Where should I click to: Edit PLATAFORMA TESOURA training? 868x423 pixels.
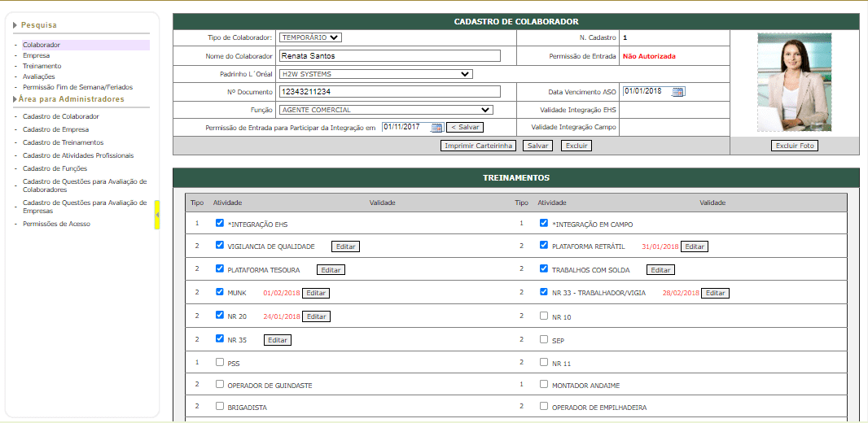pyautogui.click(x=331, y=270)
